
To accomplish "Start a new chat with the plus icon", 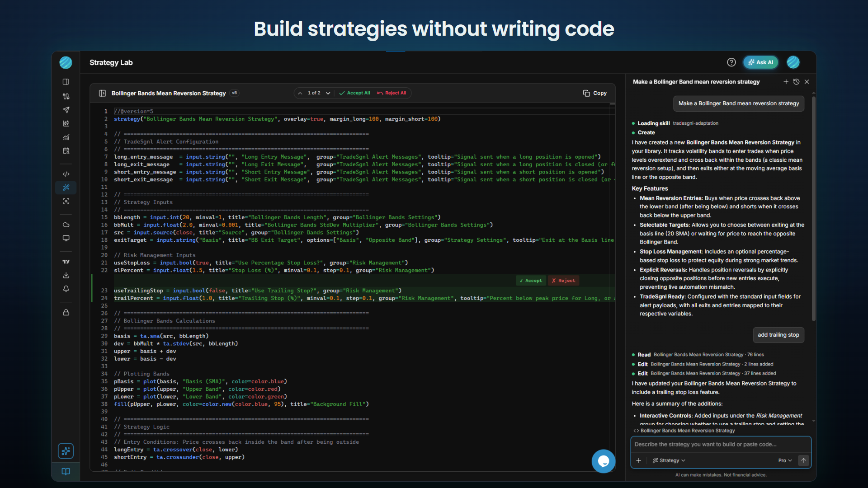I will [786, 82].
